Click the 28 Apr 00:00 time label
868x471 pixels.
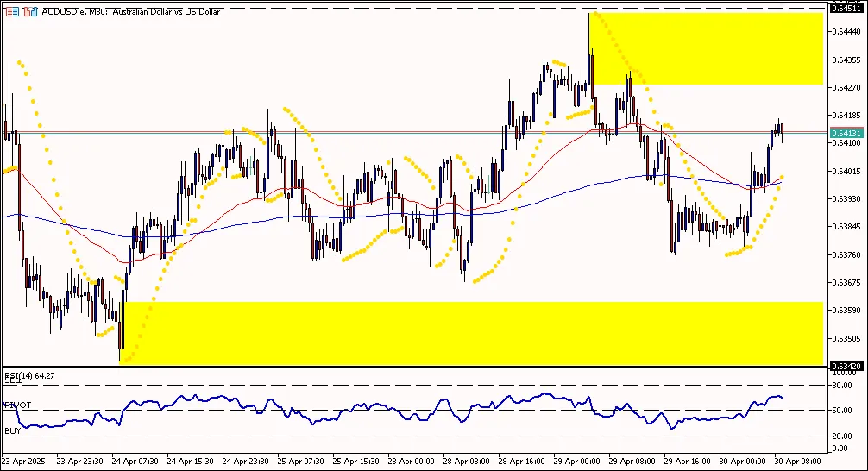coord(412,461)
